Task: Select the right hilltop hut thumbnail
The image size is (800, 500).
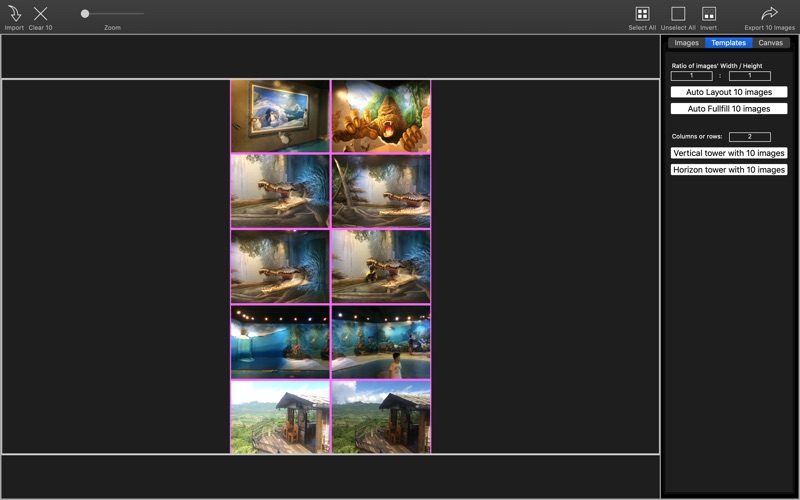Action: click(381, 417)
